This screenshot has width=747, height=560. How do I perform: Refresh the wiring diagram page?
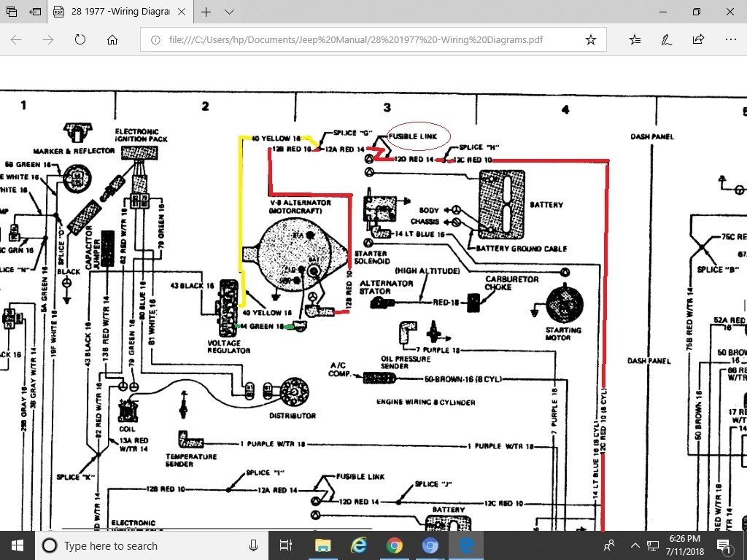(80, 39)
